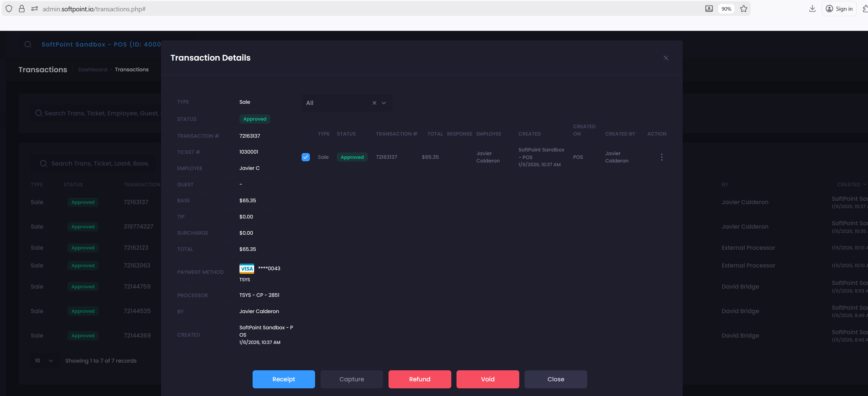Uncheck the Sale transaction row checkbox

click(305, 157)
